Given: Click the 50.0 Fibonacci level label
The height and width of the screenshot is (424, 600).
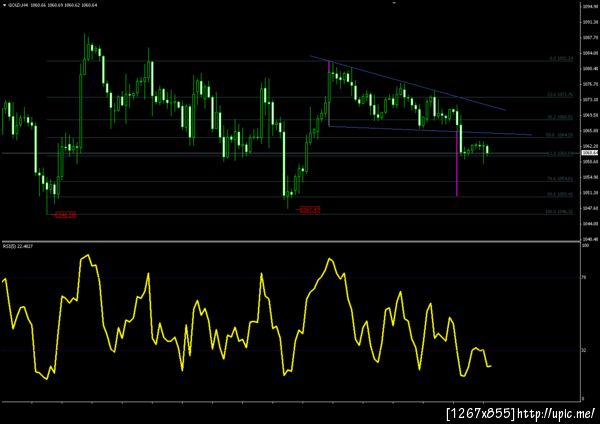Looking at the screenshot, I should coord(560,135).
